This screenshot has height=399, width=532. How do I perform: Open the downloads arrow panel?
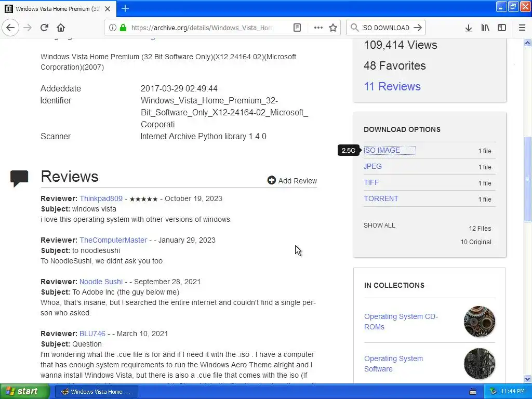point(468,28)
